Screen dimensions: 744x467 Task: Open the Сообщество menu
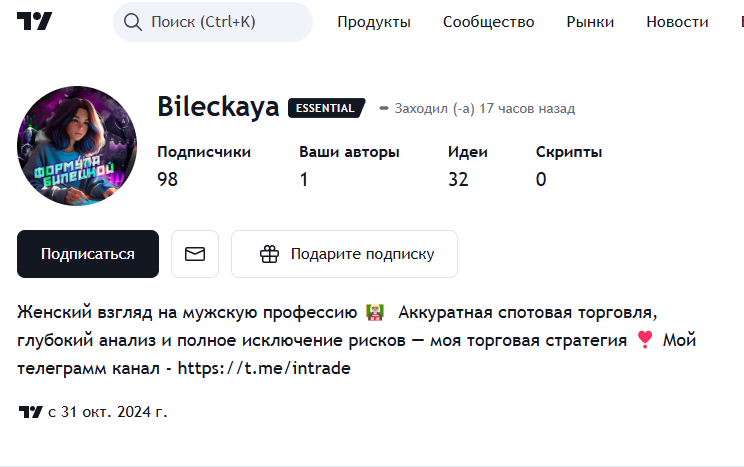[488, 21]
